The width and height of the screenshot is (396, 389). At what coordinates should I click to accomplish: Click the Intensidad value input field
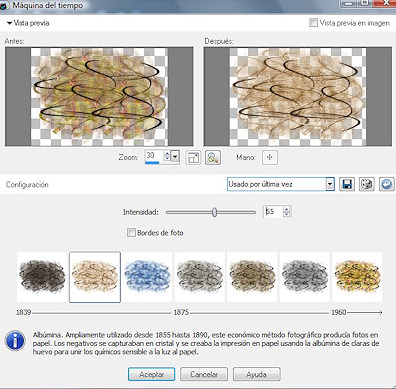click(x=273, y=212)
